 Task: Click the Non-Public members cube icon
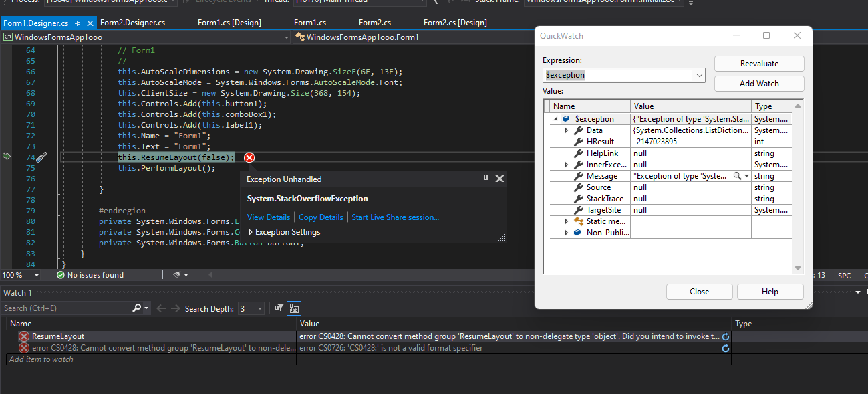pyautogui.click(x=579, y=233)
